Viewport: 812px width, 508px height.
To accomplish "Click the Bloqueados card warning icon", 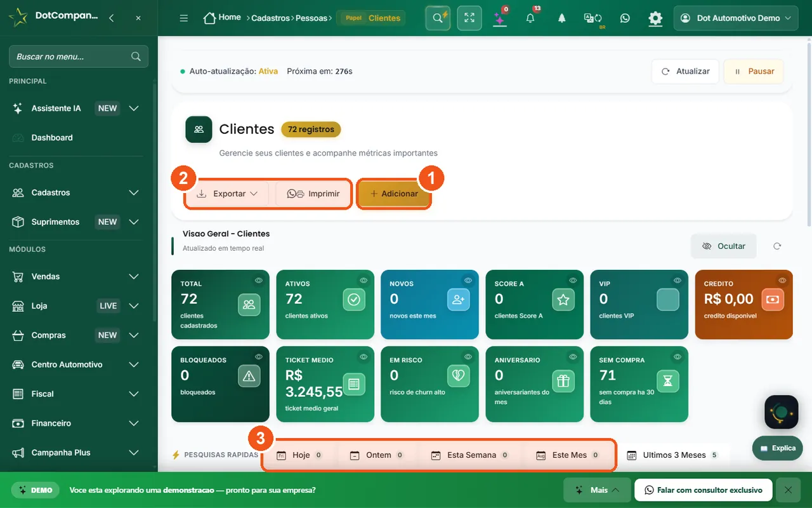I will click(x=249, y=376).
